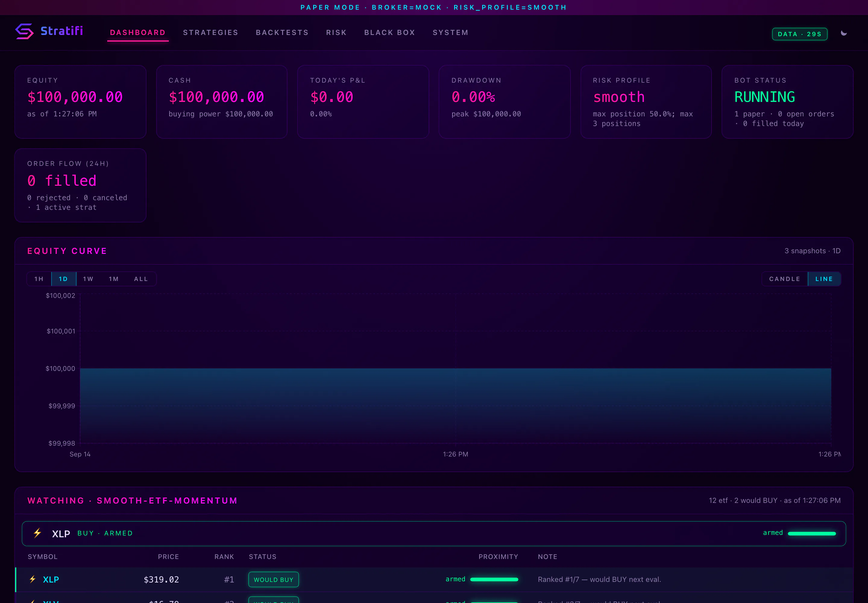Click the lightning bolt in XLP banner
The height and width of the screenshot is (603, 868).
coord(37,533)
